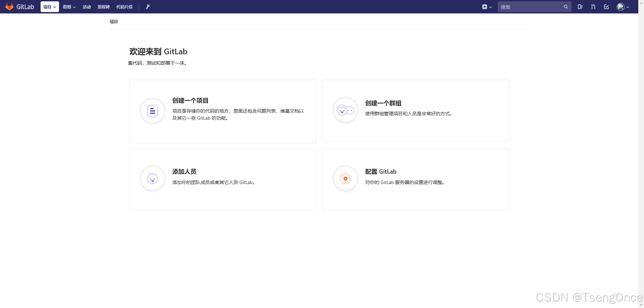Expand the 项目 dropdown menu
Image resolution: width=644 pixels, height=308 pixels.
pyautogui.click(x=50, y=7)
